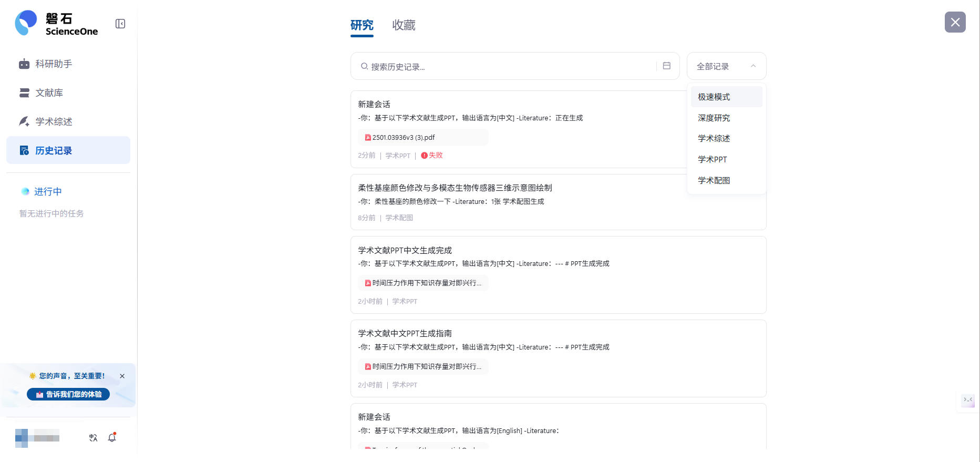The height and width of the screenshot is (462, 980).
Task: Switch language with translate icon
Action: (x=93, y=438)
